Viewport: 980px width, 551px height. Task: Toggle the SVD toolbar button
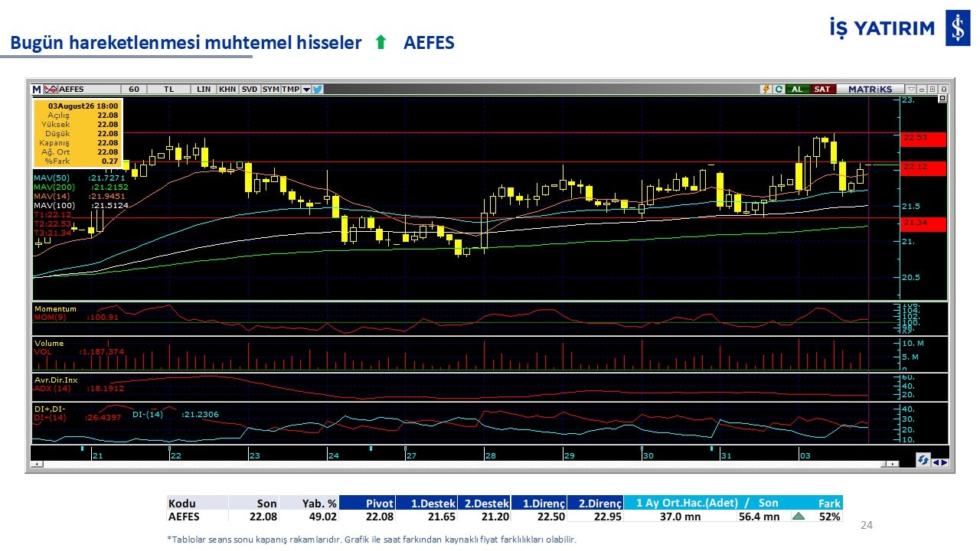250,89
